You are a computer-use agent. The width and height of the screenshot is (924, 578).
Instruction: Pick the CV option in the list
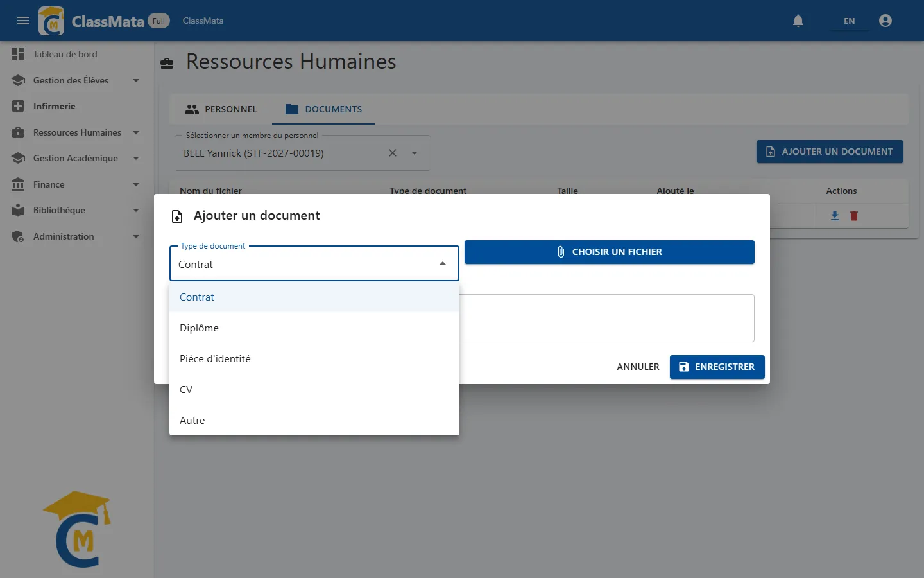pyautogui.click(x=314, y=389)
